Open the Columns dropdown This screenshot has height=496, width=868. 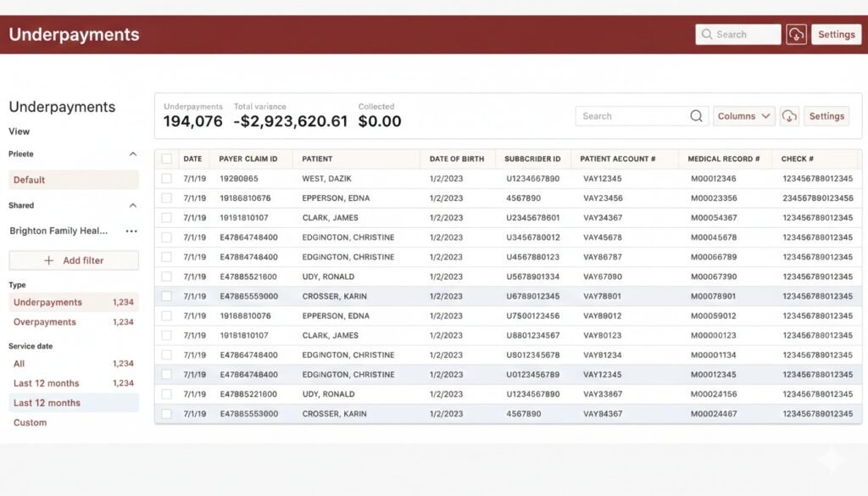tap(743, 116)
